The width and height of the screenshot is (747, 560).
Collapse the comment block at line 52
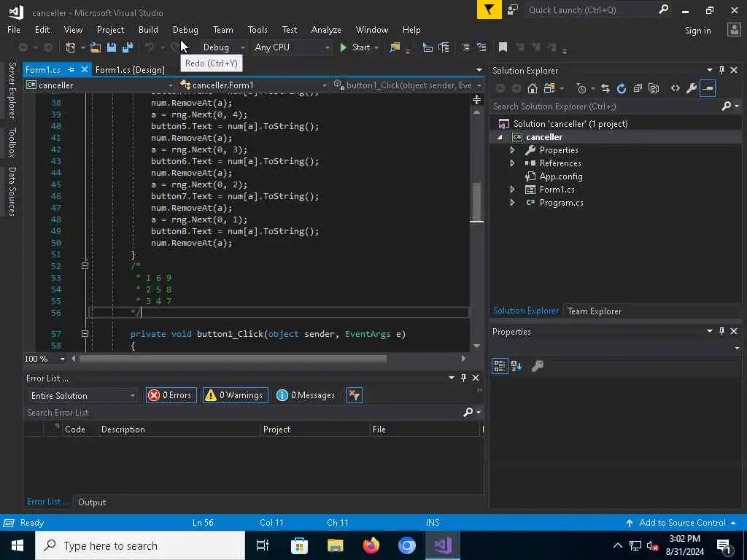(85, 265)
